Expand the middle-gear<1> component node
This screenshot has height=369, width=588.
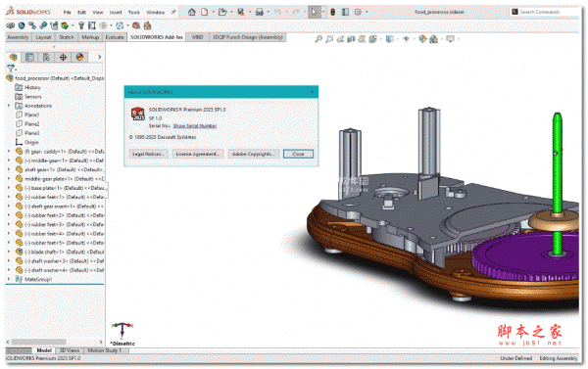(x=9, y=161)
